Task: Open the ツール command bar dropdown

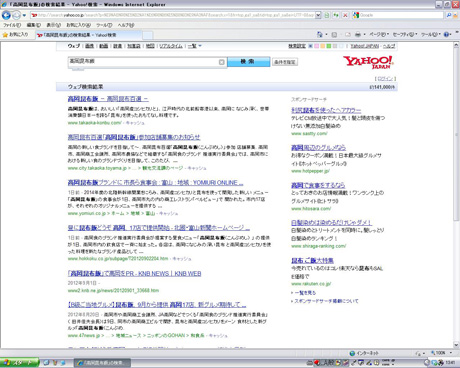Action: click(431, 34)
